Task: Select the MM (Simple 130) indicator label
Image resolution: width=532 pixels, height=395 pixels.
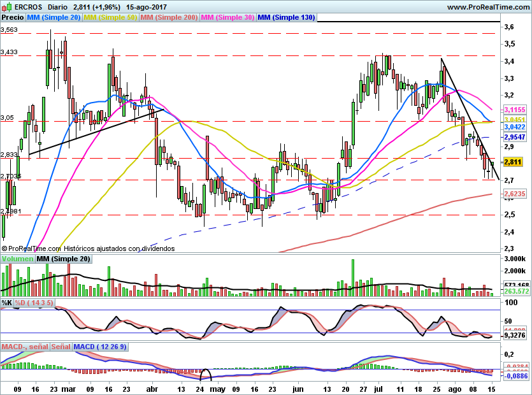Action: click(286, 18)
